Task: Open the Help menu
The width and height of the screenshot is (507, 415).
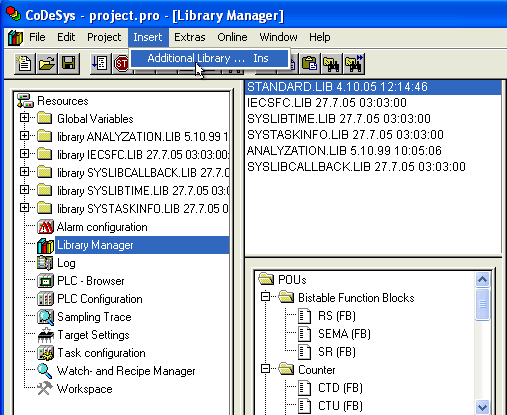Action: [x=320, y=37]
